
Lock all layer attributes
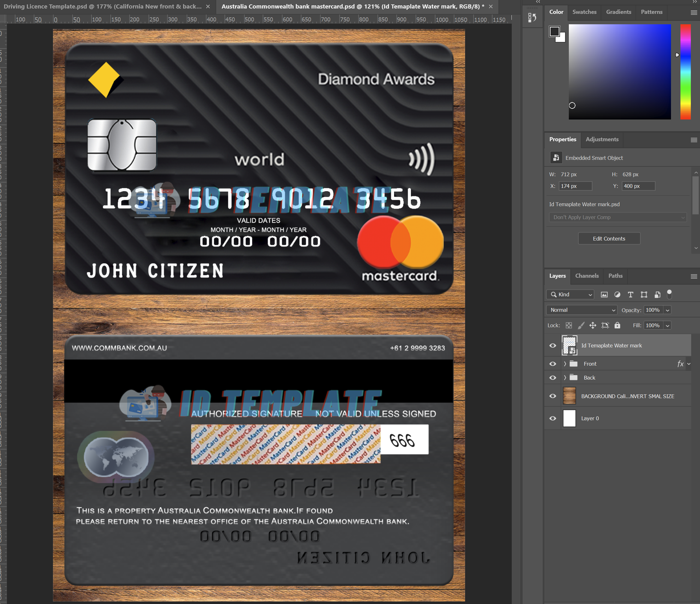(617, 325)
